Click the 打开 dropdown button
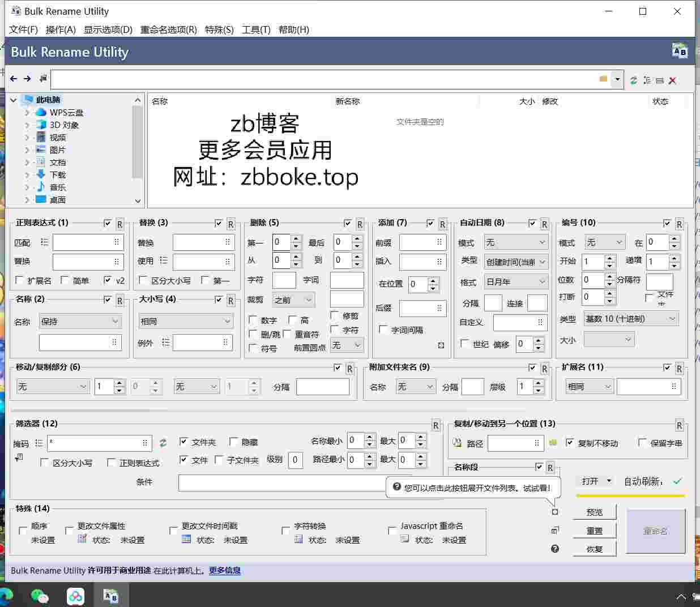 point(596,481)
